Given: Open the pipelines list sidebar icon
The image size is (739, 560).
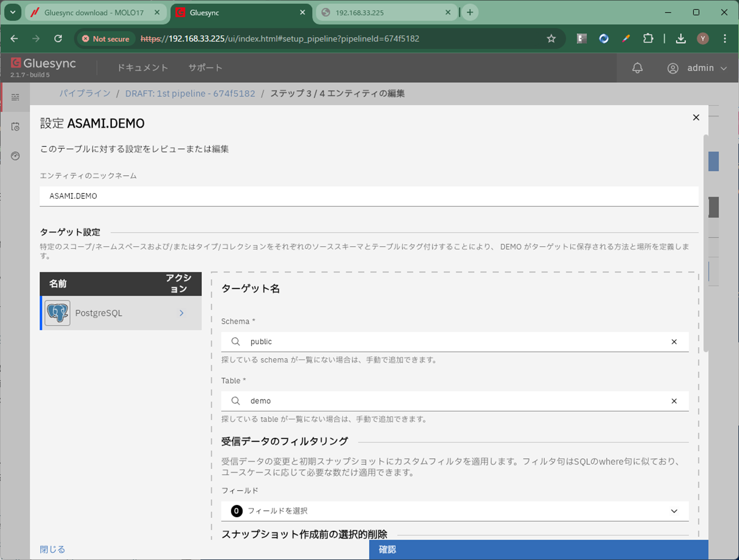Looking at the screenshot, I should click(15, 97).
